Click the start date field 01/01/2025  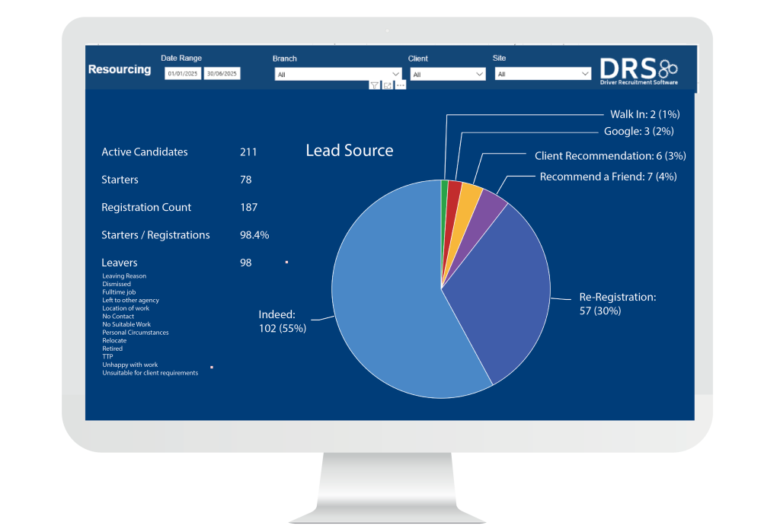183,74
